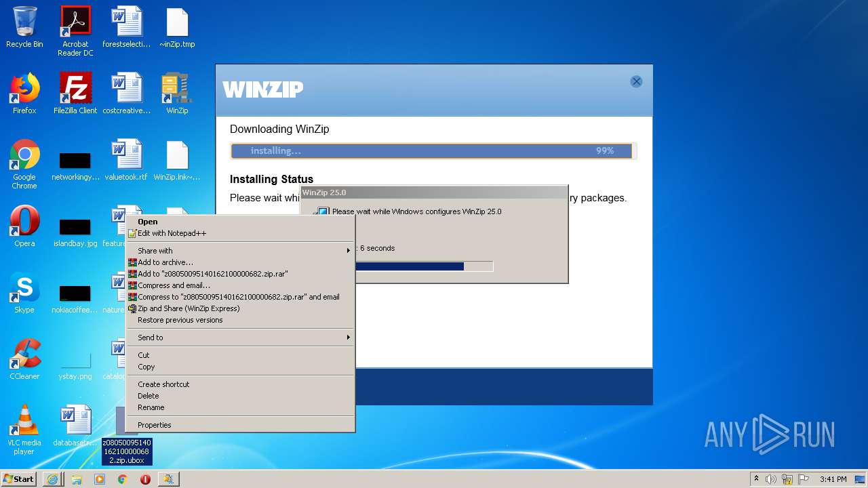Launch the WinZip desktop shortcut

(177, 94)
